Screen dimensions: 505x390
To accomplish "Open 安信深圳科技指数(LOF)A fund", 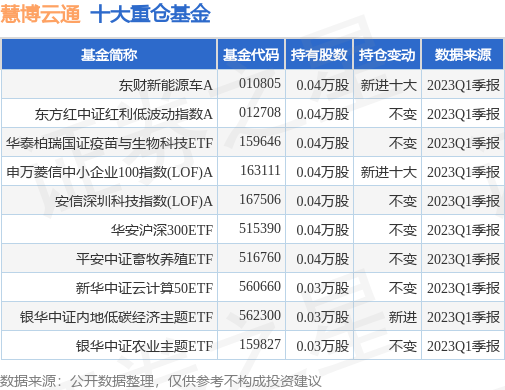I will (x=134, y=201).
